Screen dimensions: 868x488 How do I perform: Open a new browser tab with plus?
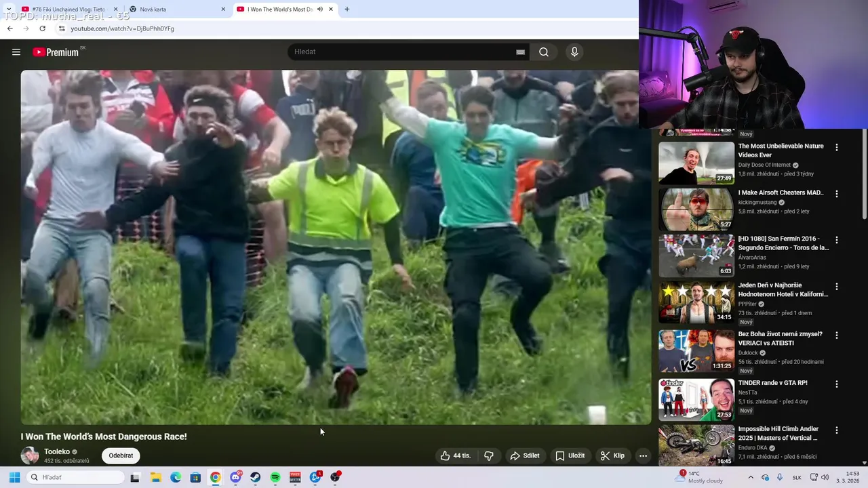347,9
